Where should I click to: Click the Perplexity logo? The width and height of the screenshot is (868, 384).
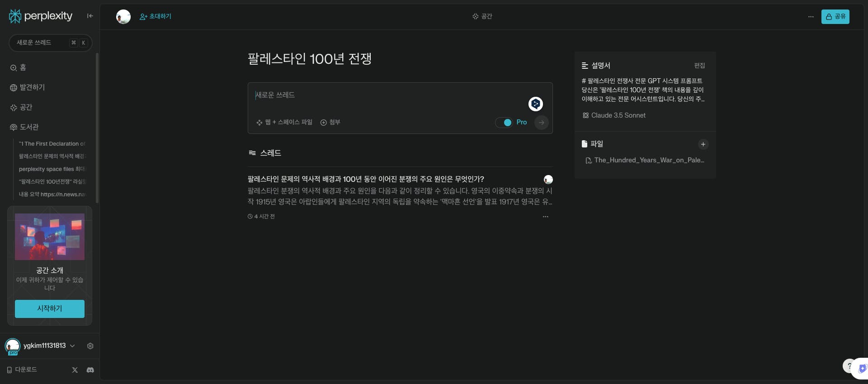(41, 16)
